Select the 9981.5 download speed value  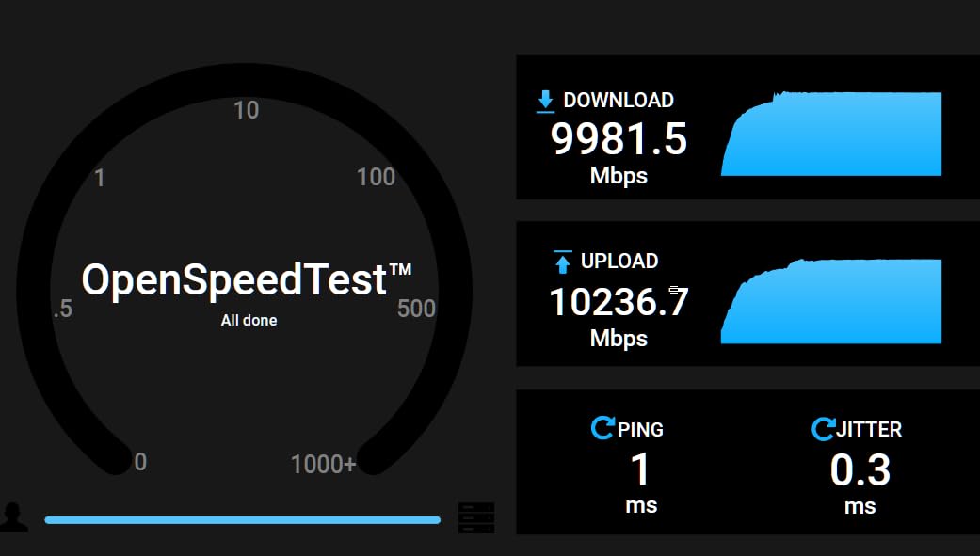(x=619, y=139)
